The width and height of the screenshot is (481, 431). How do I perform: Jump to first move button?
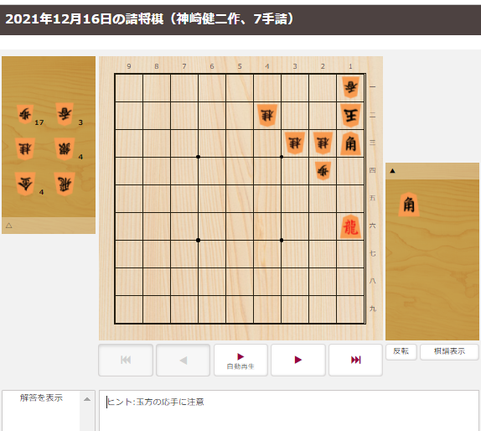coord(126,360)
